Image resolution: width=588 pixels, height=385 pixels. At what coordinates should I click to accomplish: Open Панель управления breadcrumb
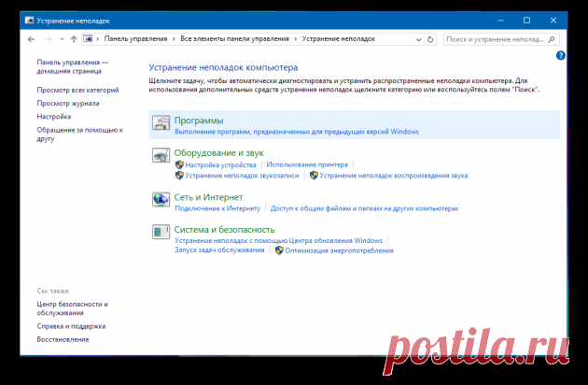pos(135,38)
